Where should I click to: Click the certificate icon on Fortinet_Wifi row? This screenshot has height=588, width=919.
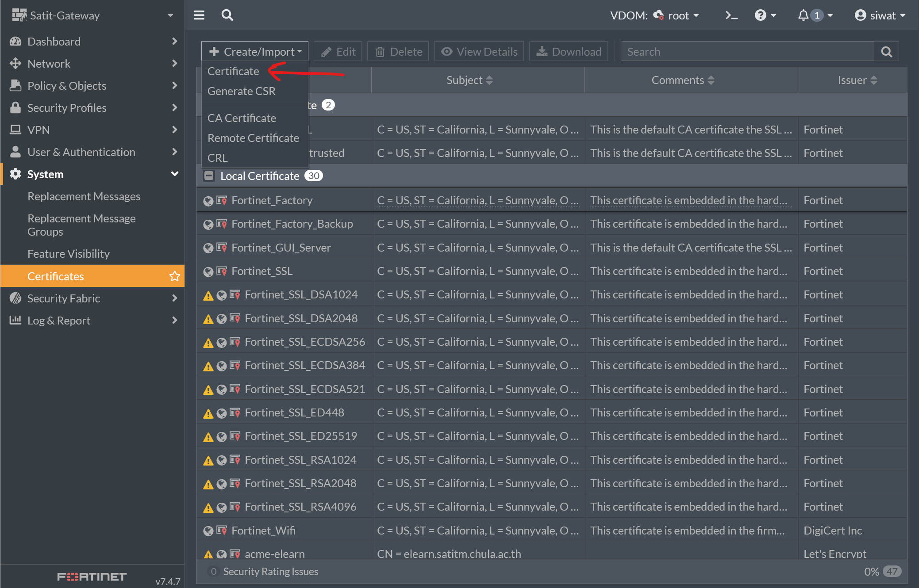tap(222, 530)
